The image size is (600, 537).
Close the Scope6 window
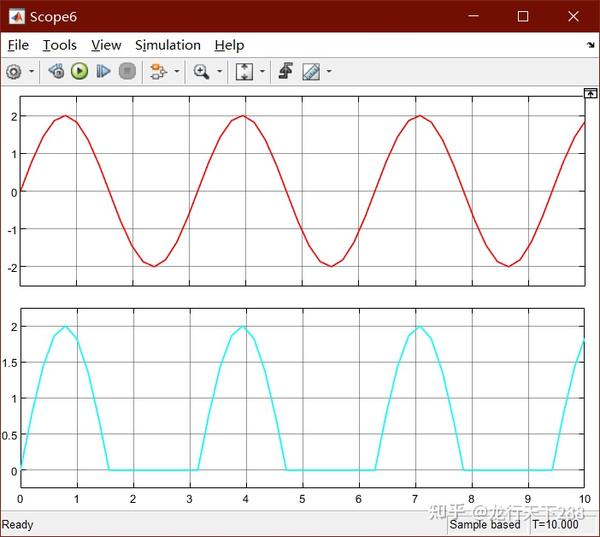tap(573, 16)
